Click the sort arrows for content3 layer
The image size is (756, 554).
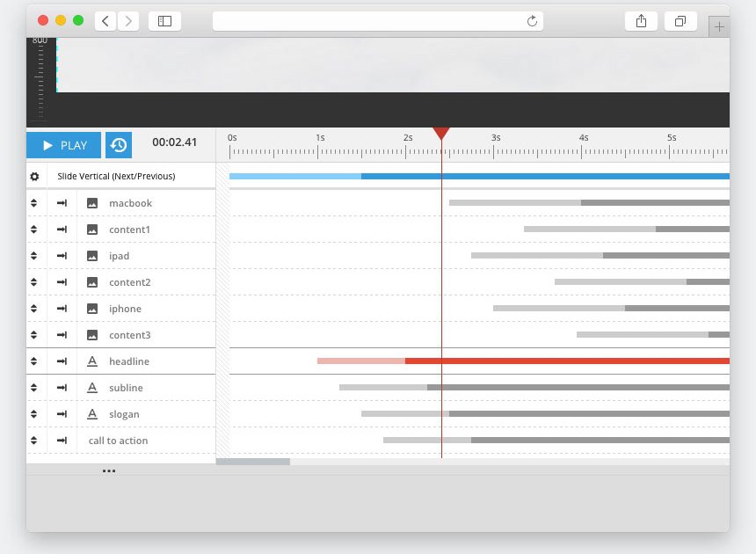pyautogui.click(x=33, y=335)
